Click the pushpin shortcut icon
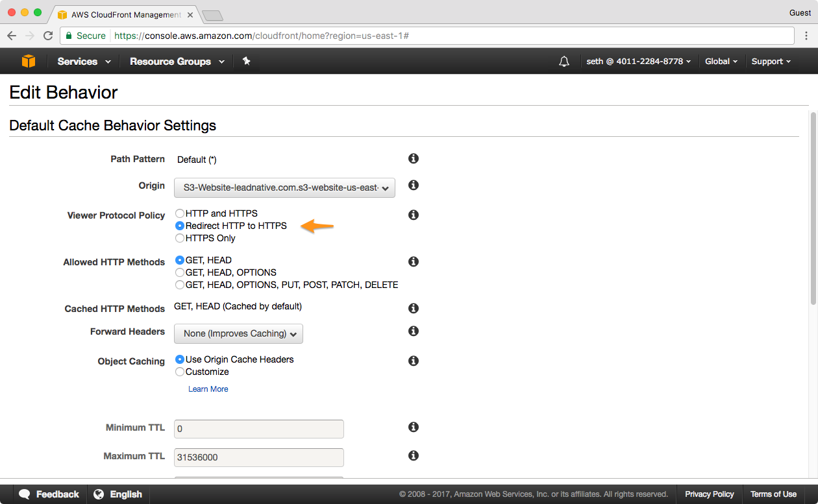Image resolution: width=818 pixels, height=504 pixels. coord(246,61)
